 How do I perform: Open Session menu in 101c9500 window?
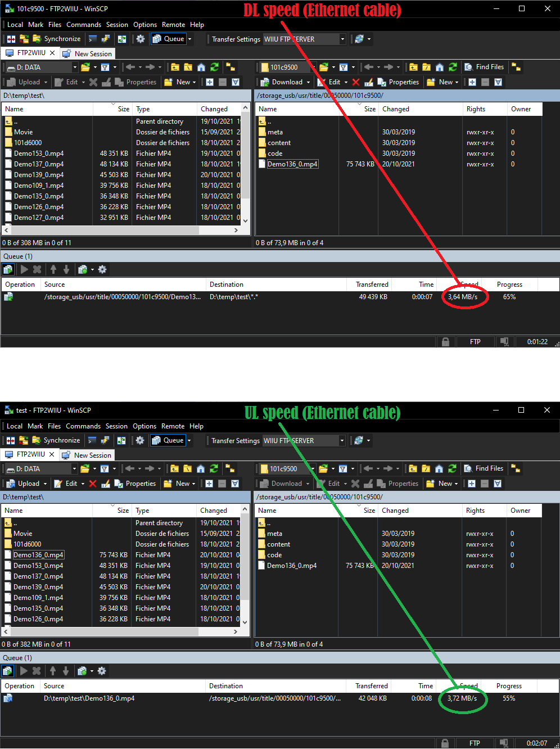pyautogui.click(x=117, y=25)
